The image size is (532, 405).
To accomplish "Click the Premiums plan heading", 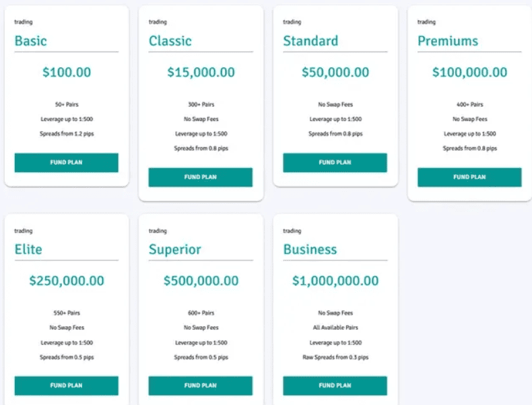I will (x=448, y=41).
